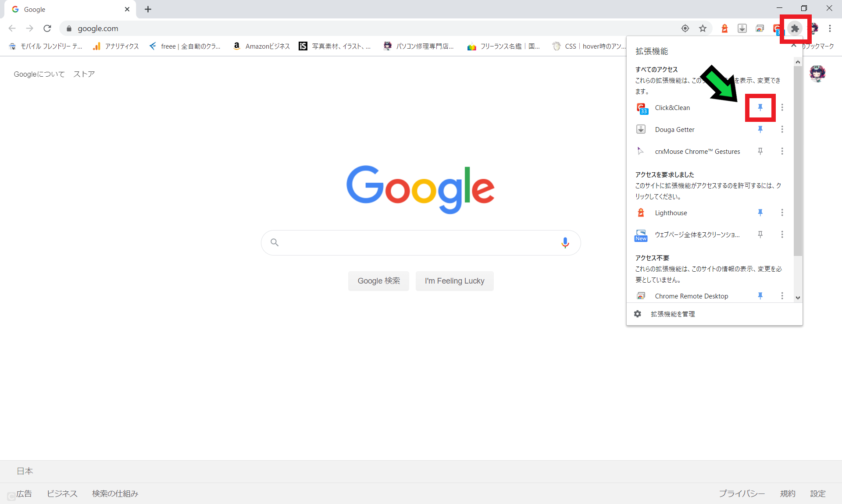Click the full page screenshot extension icon
Image resolution: width=842 pixels, height=504 pixels.
tap(641, 235)
